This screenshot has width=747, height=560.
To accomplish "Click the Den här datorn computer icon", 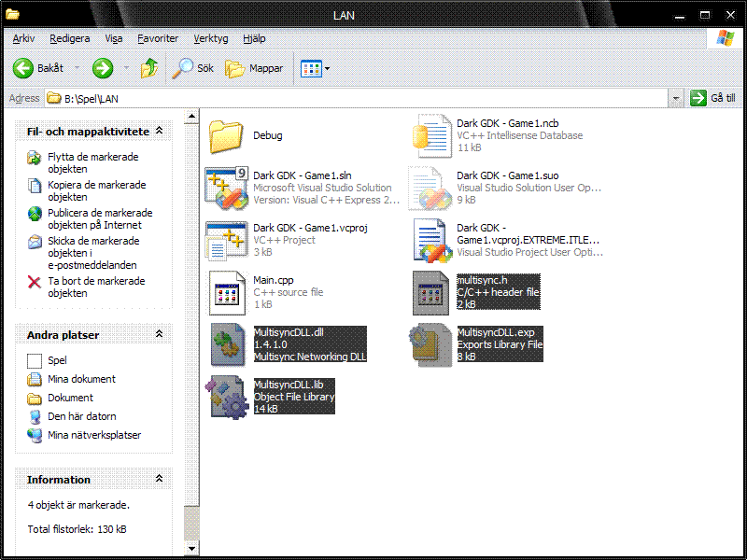I will [x=35, y=416].
